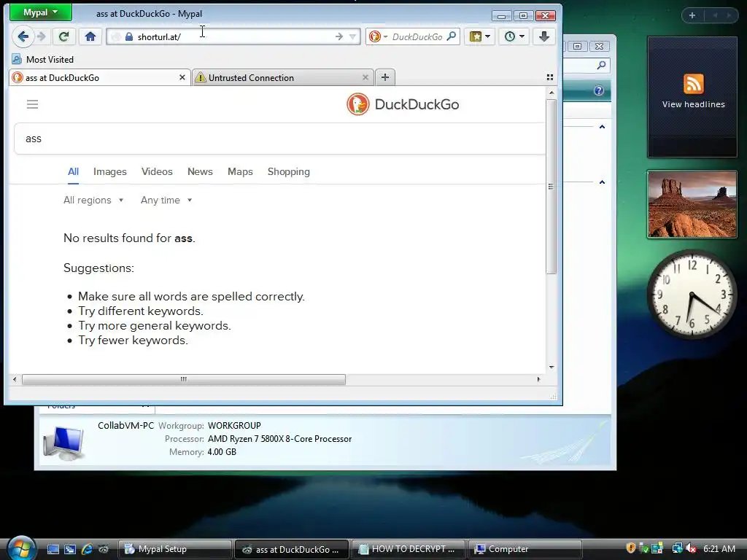The image size is (747, 560).
Task: Reload the current page
Action: (64, 36)
